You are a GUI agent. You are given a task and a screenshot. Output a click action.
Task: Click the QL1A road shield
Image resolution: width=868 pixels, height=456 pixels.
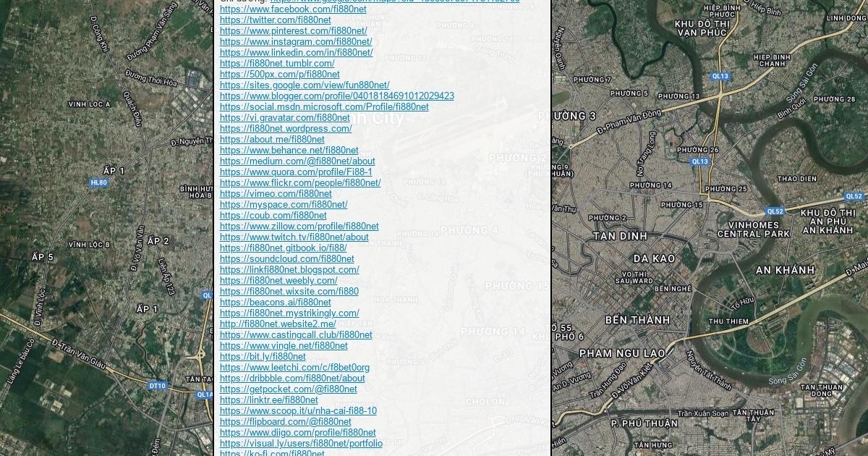pos(205,394)
